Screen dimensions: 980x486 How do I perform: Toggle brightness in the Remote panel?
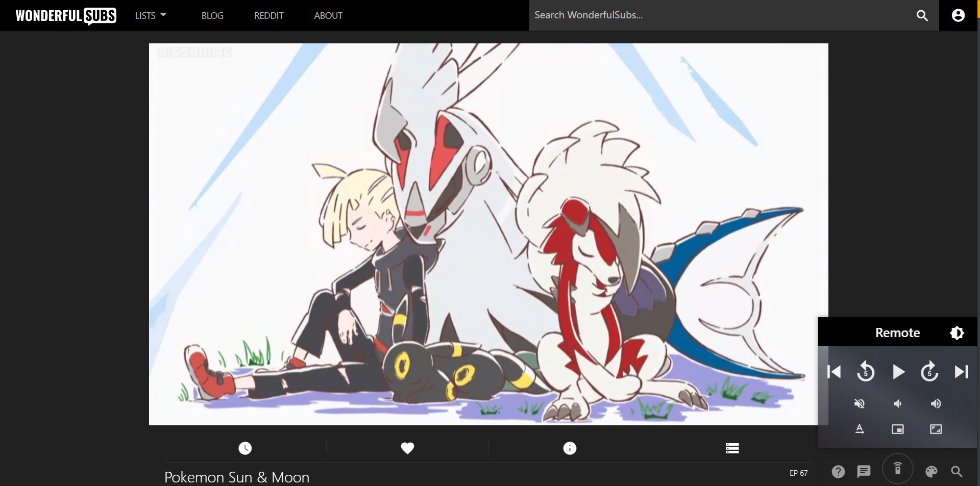tap(957, 333)
